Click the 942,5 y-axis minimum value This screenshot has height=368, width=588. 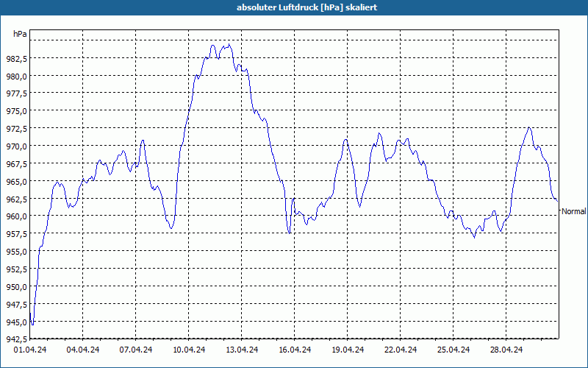[16, 339]
